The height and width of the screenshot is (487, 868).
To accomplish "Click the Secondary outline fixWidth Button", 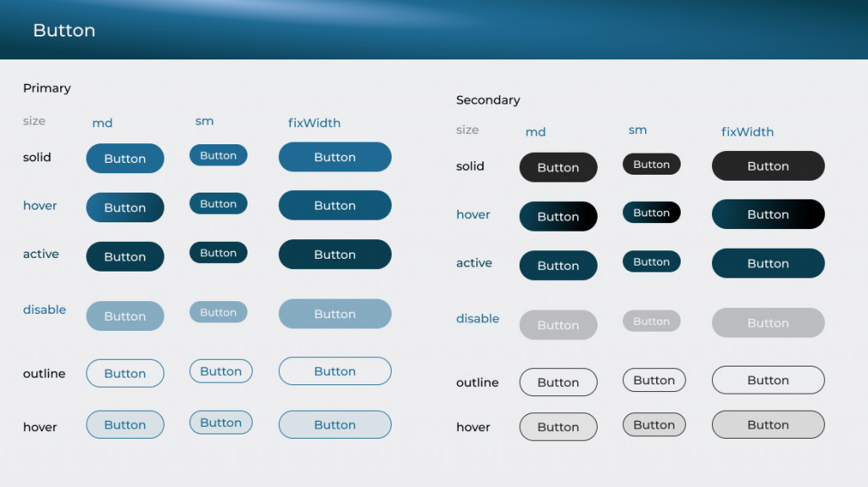I will coord(768,379).
